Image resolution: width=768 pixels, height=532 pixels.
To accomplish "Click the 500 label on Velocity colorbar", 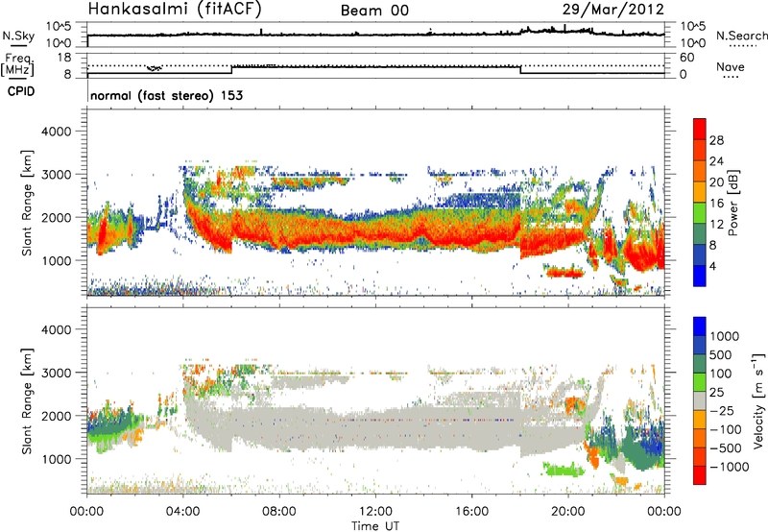I will pos(721,354).
